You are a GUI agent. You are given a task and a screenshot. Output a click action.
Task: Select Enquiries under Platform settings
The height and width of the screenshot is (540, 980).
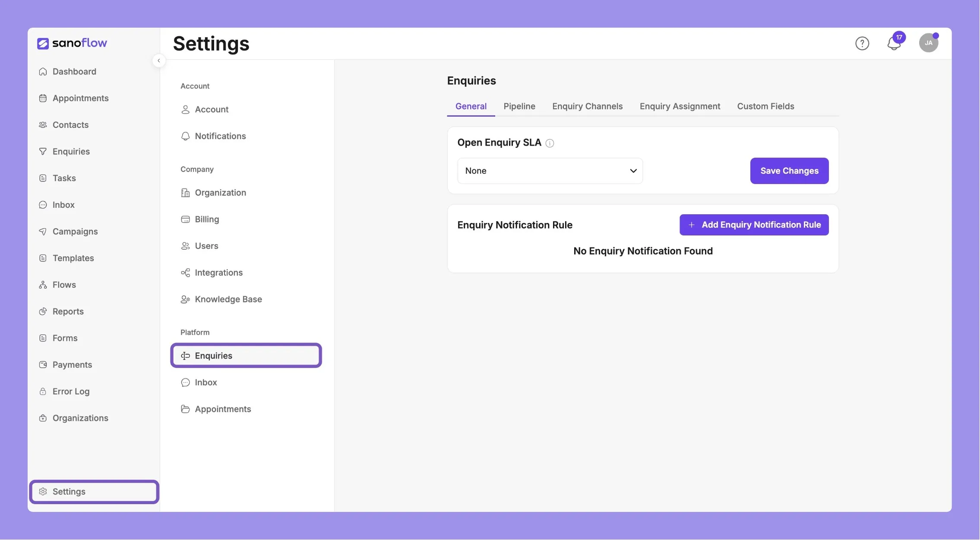click(x=246, y=356)
